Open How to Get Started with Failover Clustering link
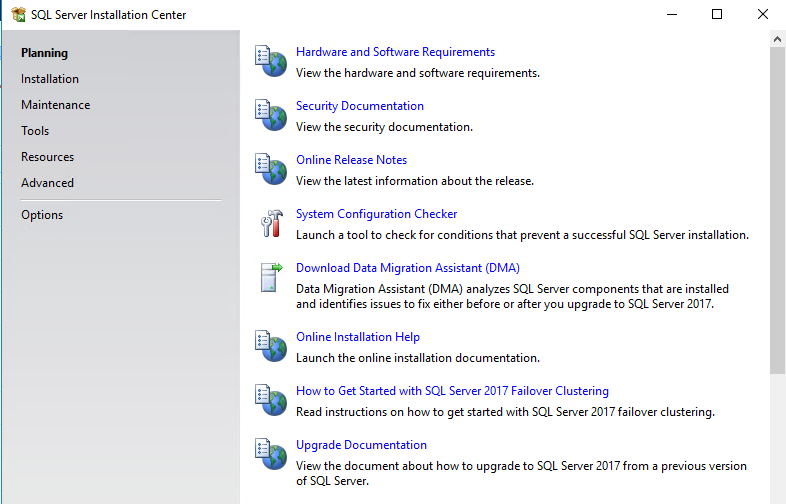 pos(452,391)
